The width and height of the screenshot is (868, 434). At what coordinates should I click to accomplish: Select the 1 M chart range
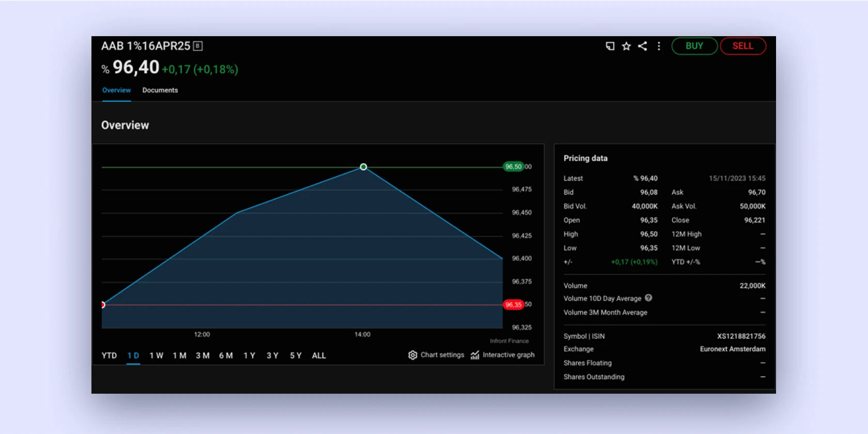click(179, 355)
